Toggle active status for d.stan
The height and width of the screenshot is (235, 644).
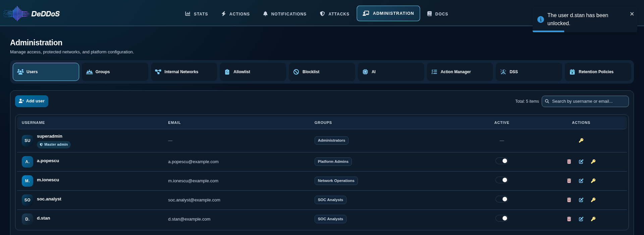point(502,218)
